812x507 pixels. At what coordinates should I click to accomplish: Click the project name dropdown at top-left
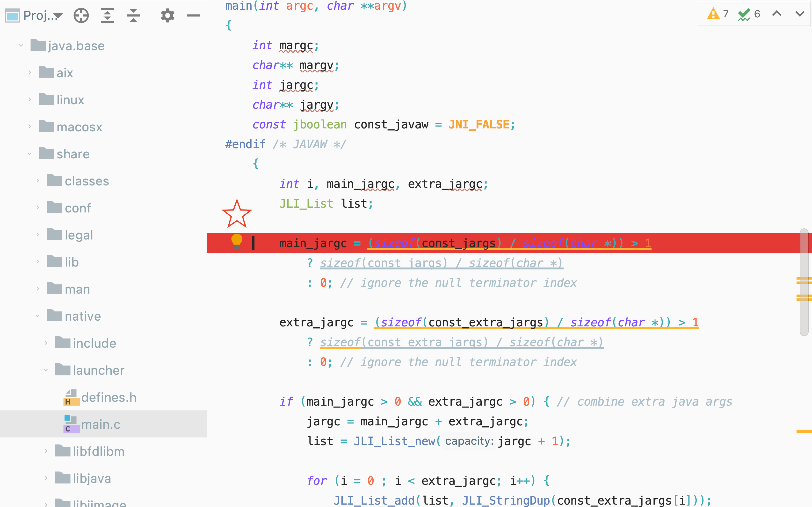(34, 14)
